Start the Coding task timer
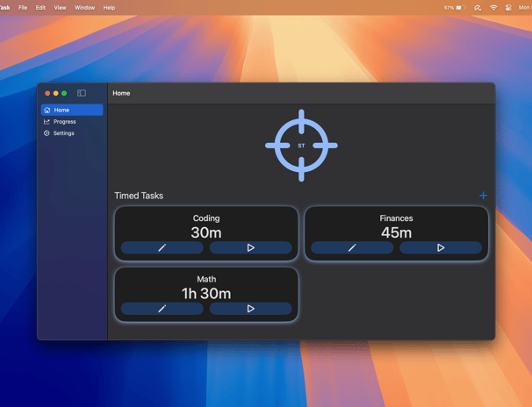 250,247
